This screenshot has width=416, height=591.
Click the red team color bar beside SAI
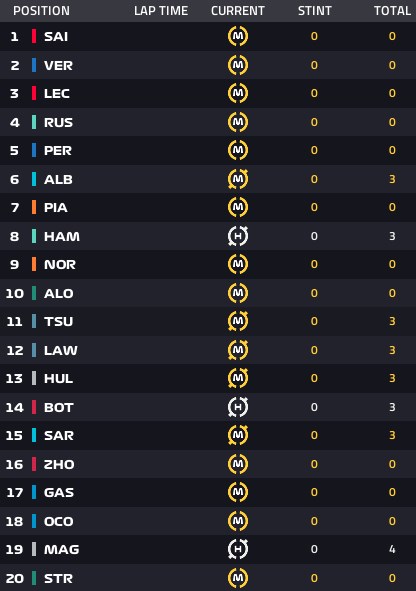point(34,36)
